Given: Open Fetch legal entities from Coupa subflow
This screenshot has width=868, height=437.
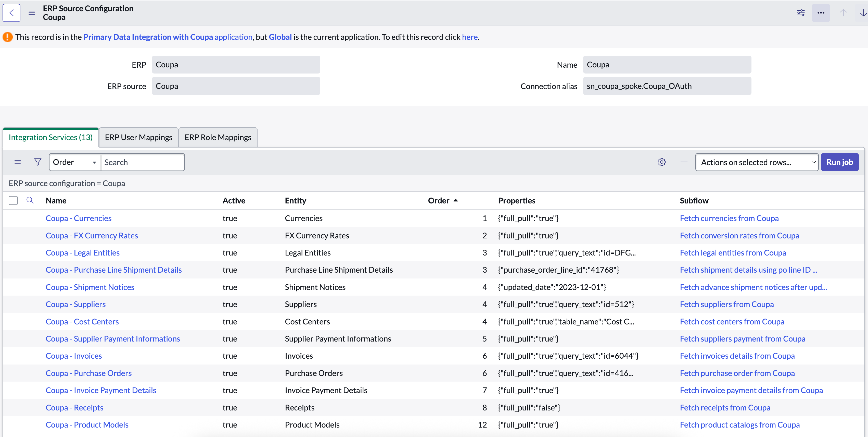Looking at the screenshot, I should pyautogui.click(x=733, y=252).
